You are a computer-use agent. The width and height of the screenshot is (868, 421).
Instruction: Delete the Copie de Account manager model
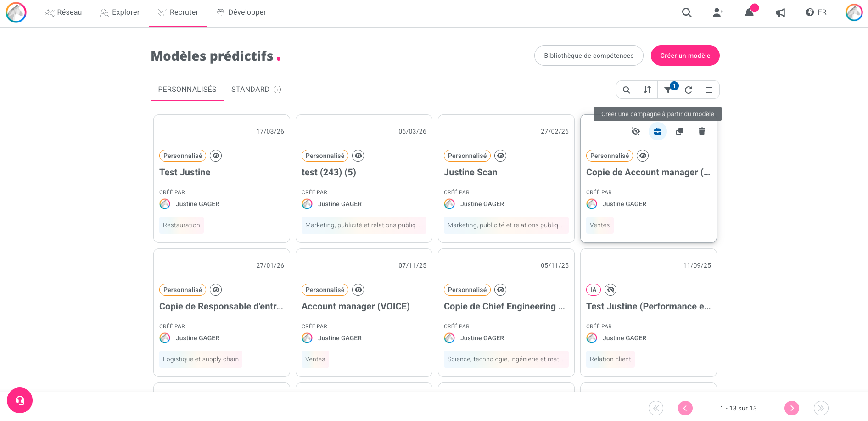click(x=701, y=132)
